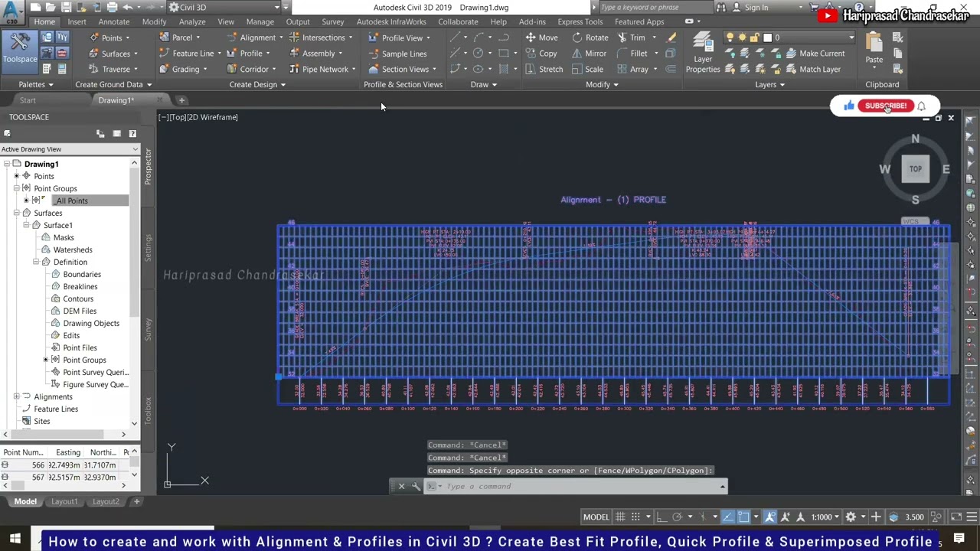Click the Sample Lines tool
980x551 pixels.
pos(397,54)
